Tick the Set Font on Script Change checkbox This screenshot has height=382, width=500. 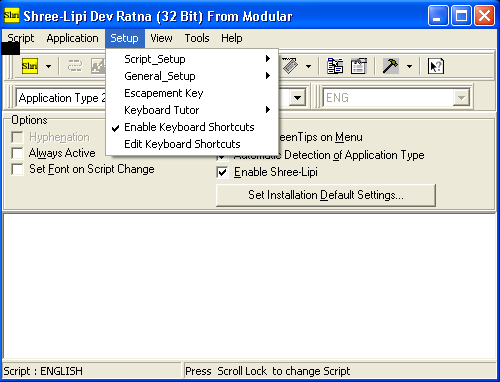pyautogui.click(x=17, y=169)
